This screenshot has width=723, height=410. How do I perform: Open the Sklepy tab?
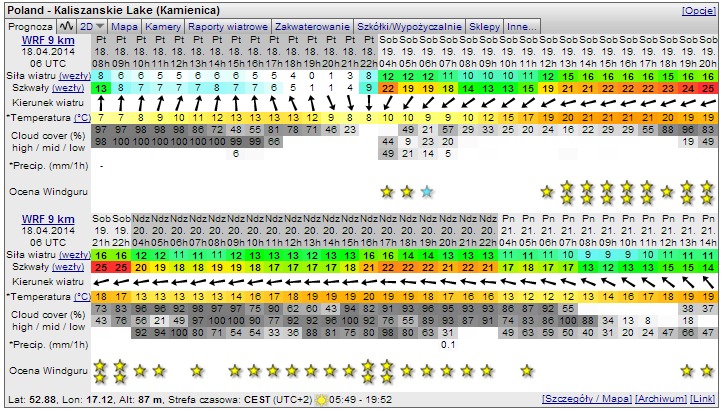pyautogui.click(x=484, y=27)
